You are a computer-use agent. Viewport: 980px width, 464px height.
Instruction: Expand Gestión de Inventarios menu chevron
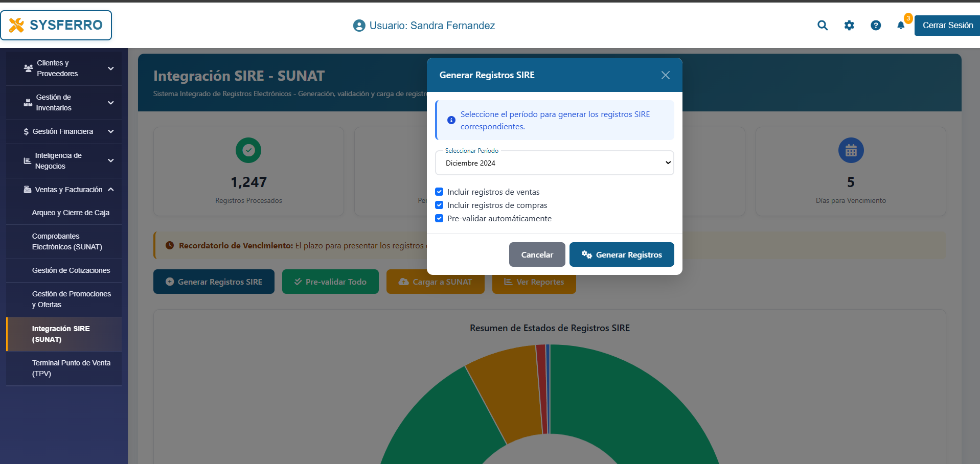click(111, 102)
